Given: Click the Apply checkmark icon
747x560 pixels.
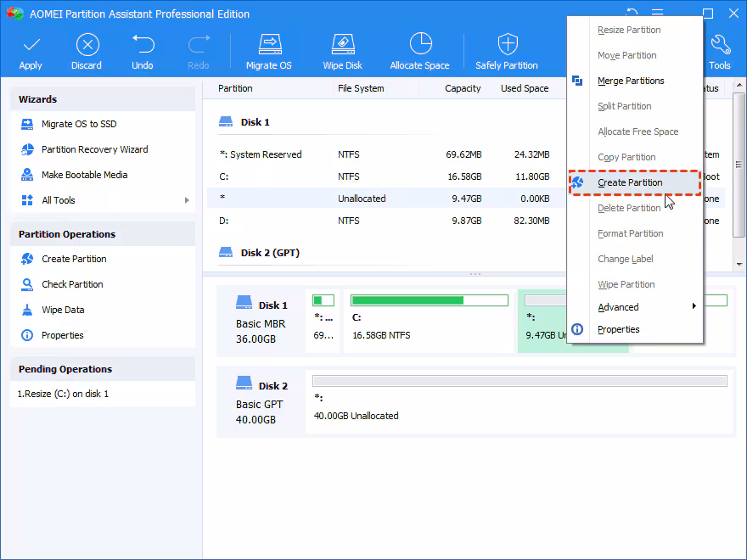Looking at the screenshot, I should point(31,45).
